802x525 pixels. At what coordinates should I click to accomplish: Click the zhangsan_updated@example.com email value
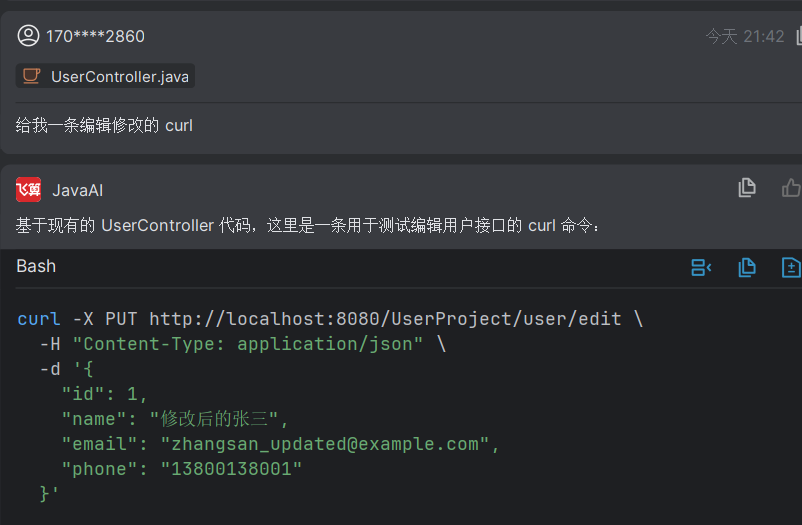pyautogui.click(x=324, y=444)
